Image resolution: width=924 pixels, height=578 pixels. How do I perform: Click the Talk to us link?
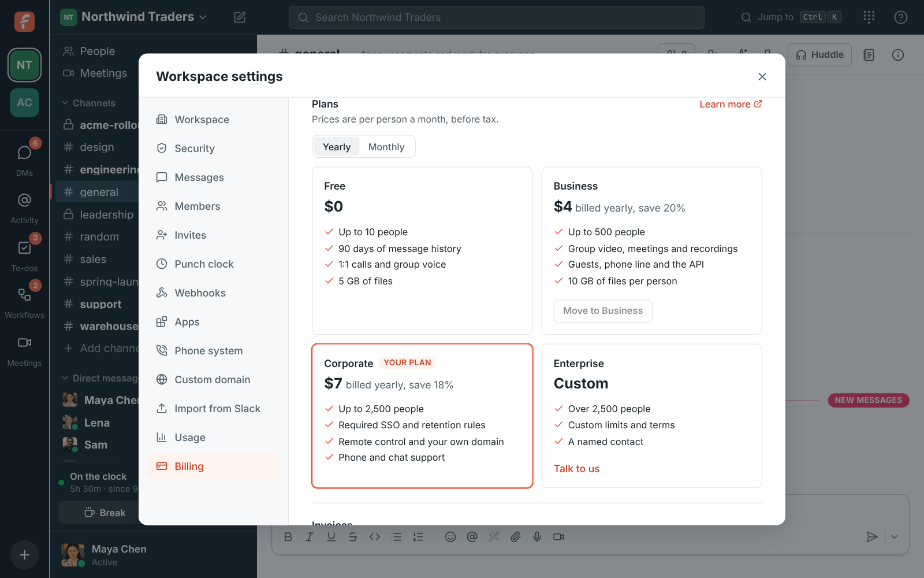tap(576, 469)
